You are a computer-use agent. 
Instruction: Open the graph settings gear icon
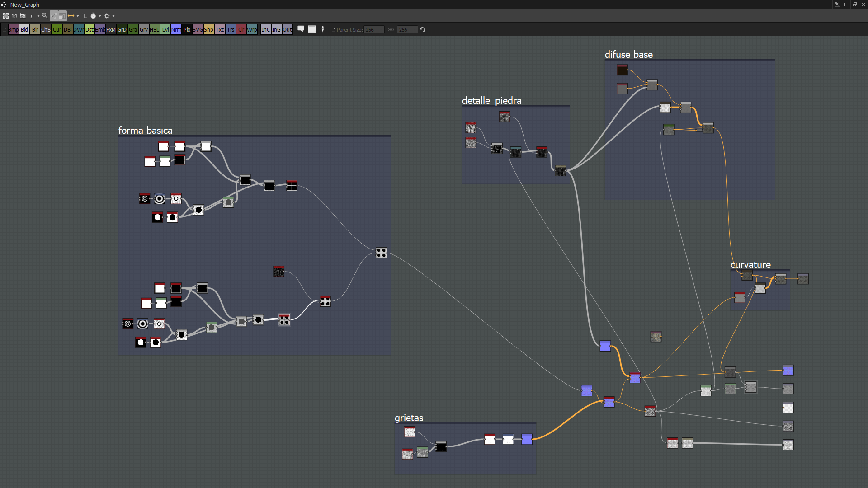(x=107, y=16)
